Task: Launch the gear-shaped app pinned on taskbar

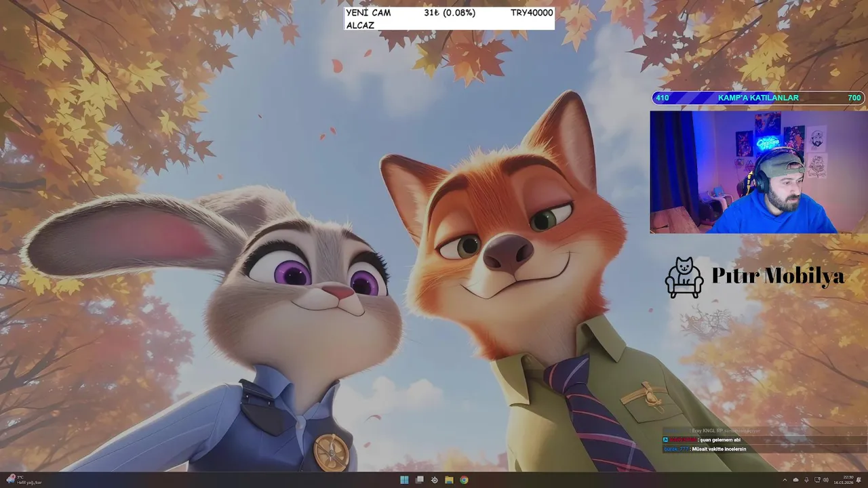Action: click(435, 480)
